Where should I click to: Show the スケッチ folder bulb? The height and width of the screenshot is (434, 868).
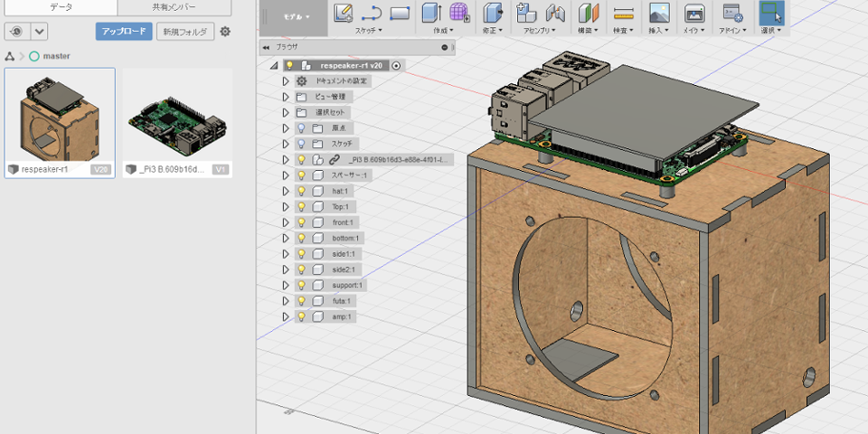[x=302, y=144]
